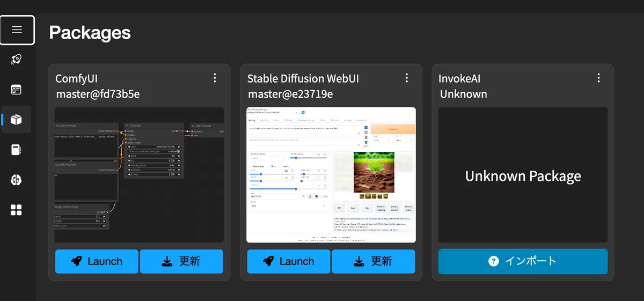Click the InvokeAI package title

point(459,79)
